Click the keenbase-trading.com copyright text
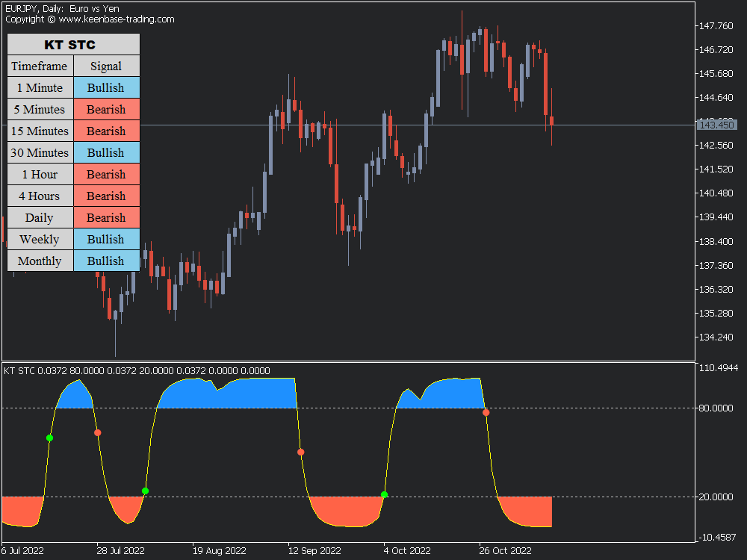Image resolution: width=747 pixels, height=560 pixels. coord(90,19)
